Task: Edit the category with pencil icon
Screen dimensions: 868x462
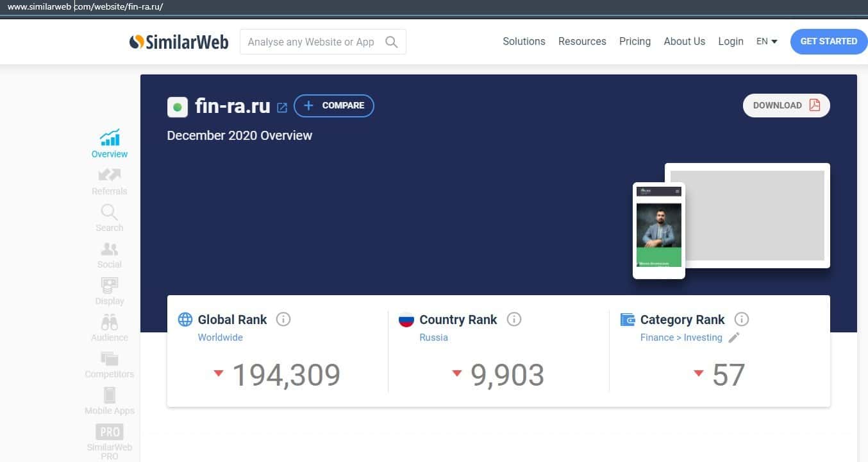Action: [x=734, y=338]
